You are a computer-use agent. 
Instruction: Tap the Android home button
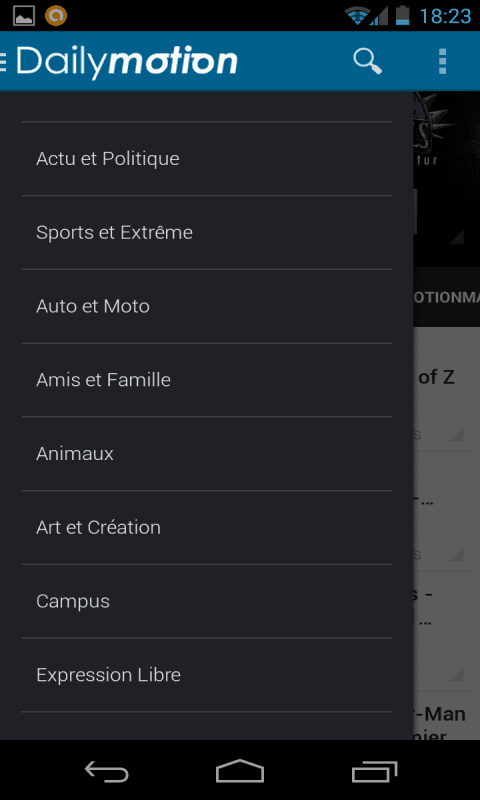[240, 770]
